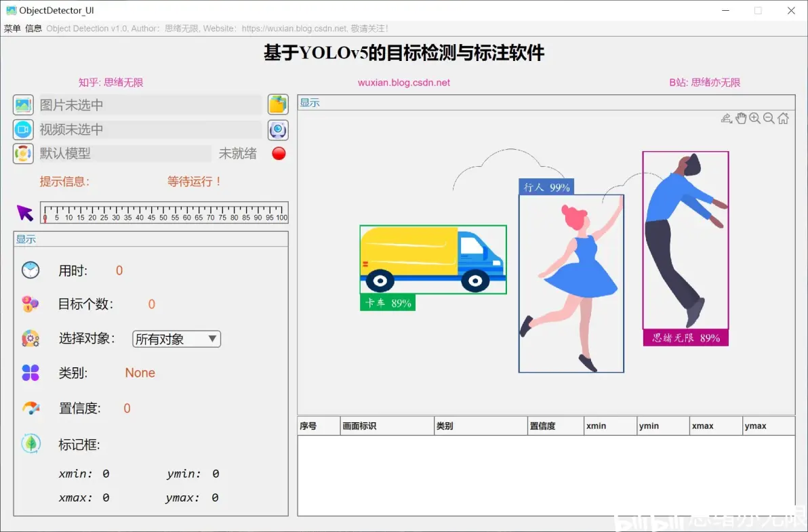The height and width of the screenshot is (532, 808).
Task: Click the title 基于YOLOv5的目标检测与标注软件
Action: [404, 53]
